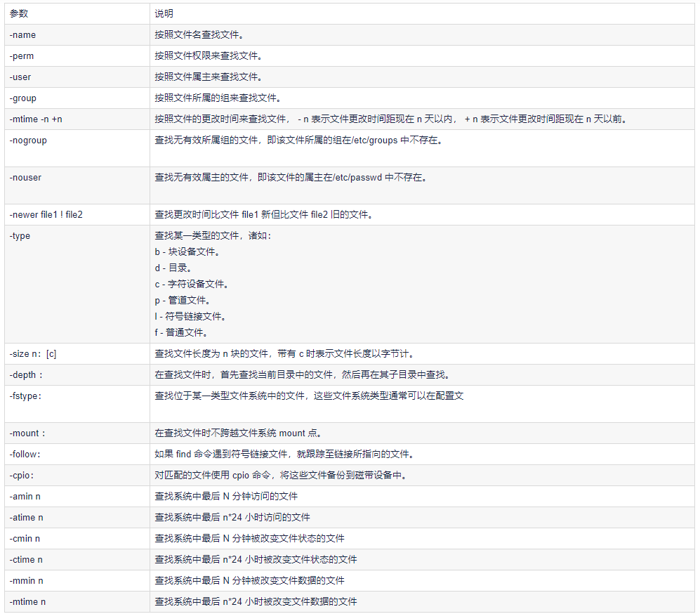Viewport: 700px width, 614px height.
Task: Select the -mount parameter cell
Action: pyautogui.click(x=27, y=433)
